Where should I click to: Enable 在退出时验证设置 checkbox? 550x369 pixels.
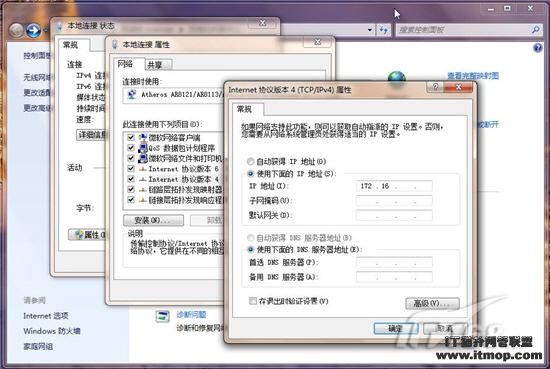[253, 301]
